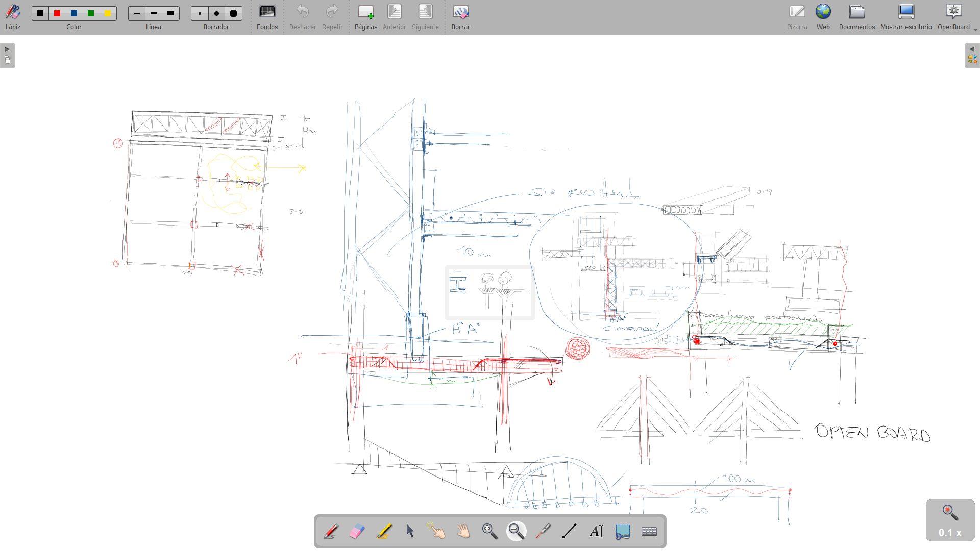The image size is (980, 551).
Task: Select the Laser pointer tool
Action: 543,532
